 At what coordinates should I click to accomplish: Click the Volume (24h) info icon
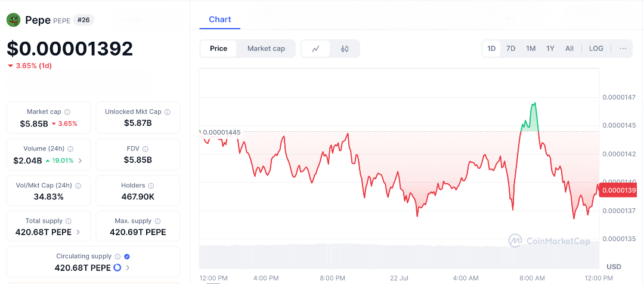(70, 149)
